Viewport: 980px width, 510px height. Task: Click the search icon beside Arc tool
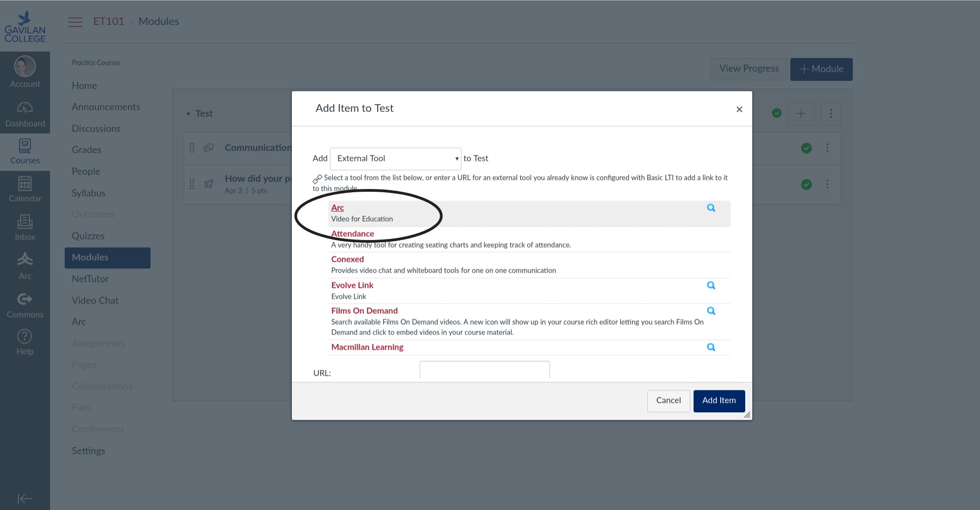(710, 208)
